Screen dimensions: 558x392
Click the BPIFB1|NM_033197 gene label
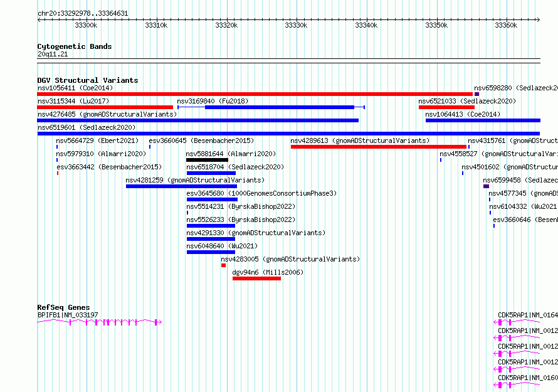[68, 315]
